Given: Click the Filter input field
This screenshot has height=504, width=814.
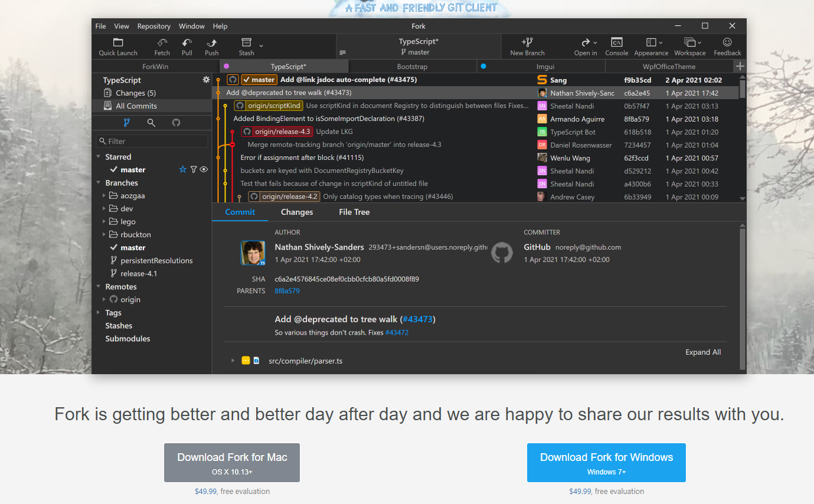Looking at the screenshot, I should [152, 141].
